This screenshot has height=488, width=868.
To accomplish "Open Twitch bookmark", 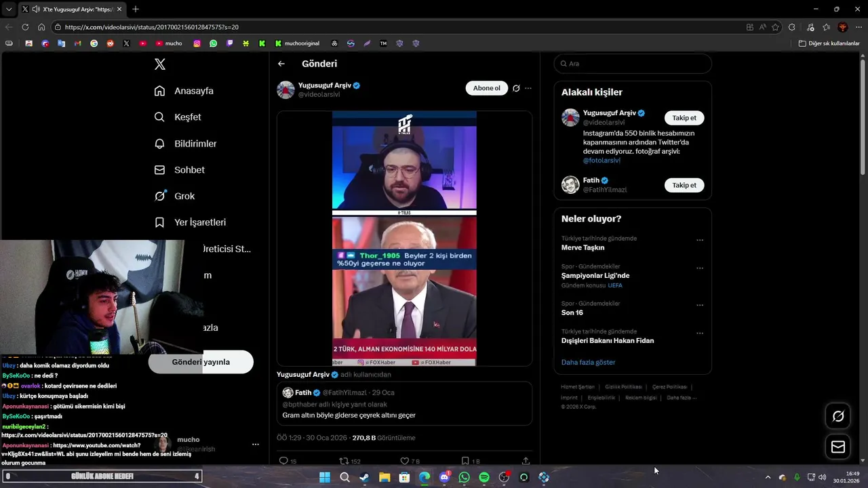I will point(230,43).
